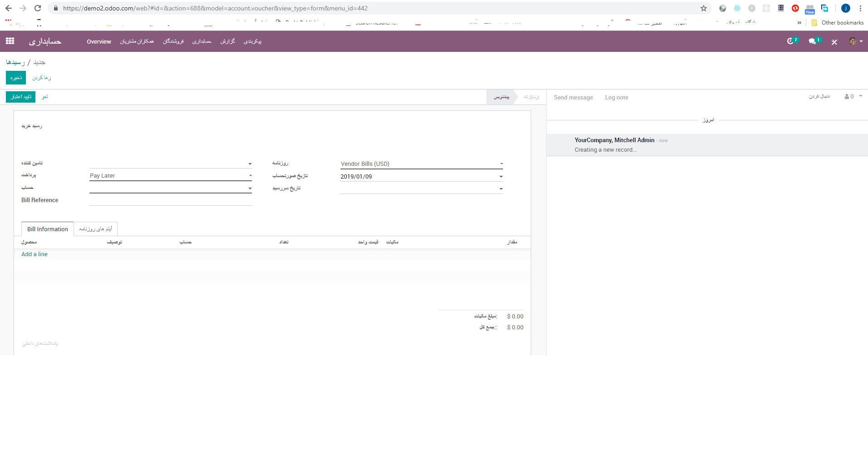Open the Overview menu item
Image resolution: width=868 pixels, height=466 pixels.
click(x=99, y=41)
